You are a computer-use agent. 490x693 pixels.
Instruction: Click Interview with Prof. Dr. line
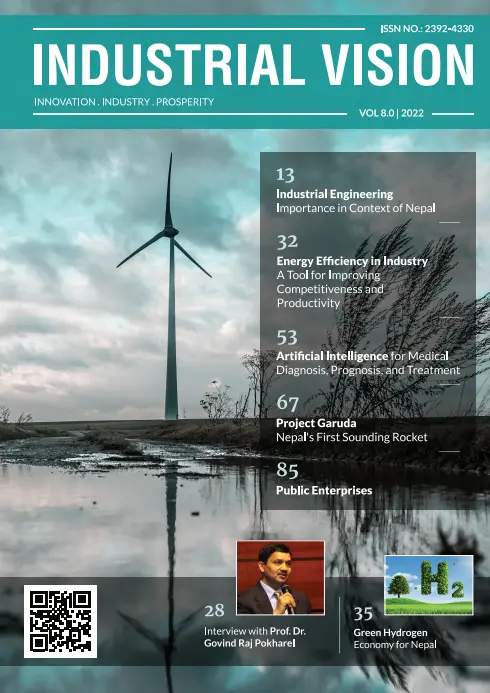point(255,631)
